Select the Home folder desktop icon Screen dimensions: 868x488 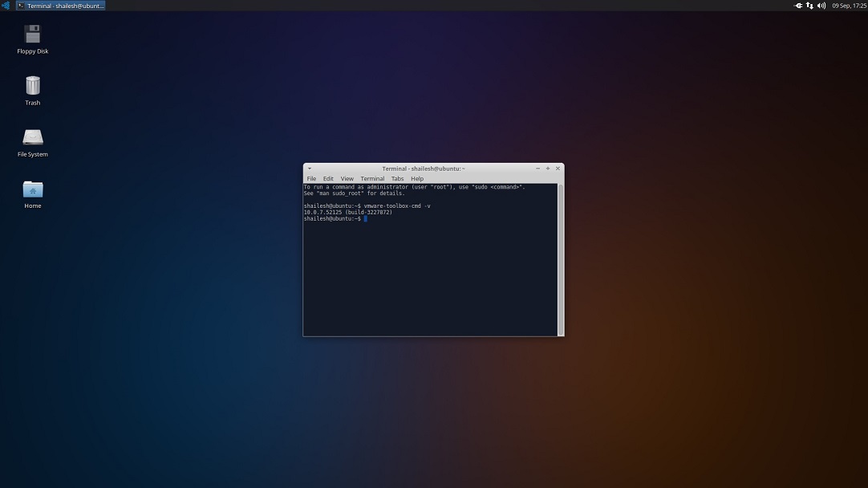pos(33,194)
